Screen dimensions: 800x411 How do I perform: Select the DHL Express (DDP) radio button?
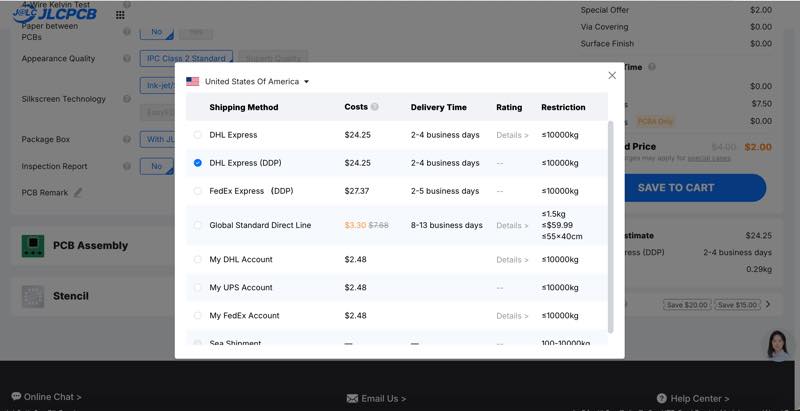coord(197,163)
